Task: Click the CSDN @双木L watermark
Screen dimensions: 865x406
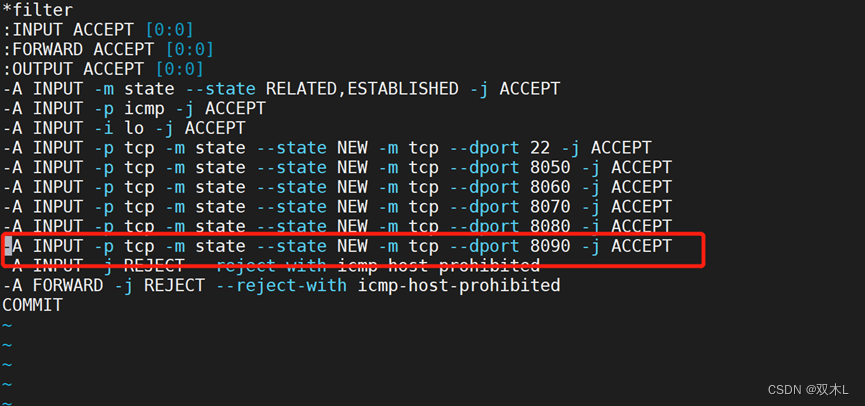Action: pyautogui.click(x=808, y=389)
